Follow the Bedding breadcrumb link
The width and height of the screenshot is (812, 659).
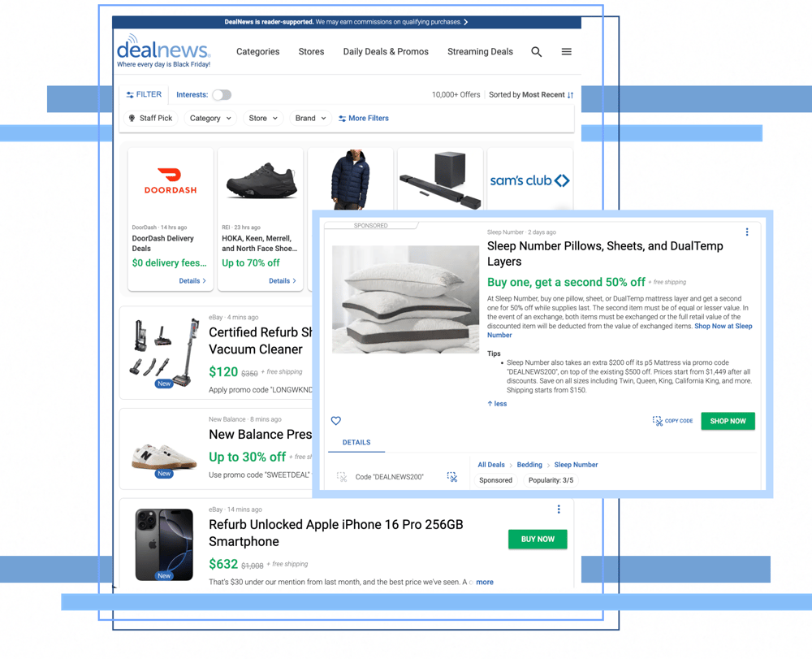pyautogui.click(x=529, y=465)
